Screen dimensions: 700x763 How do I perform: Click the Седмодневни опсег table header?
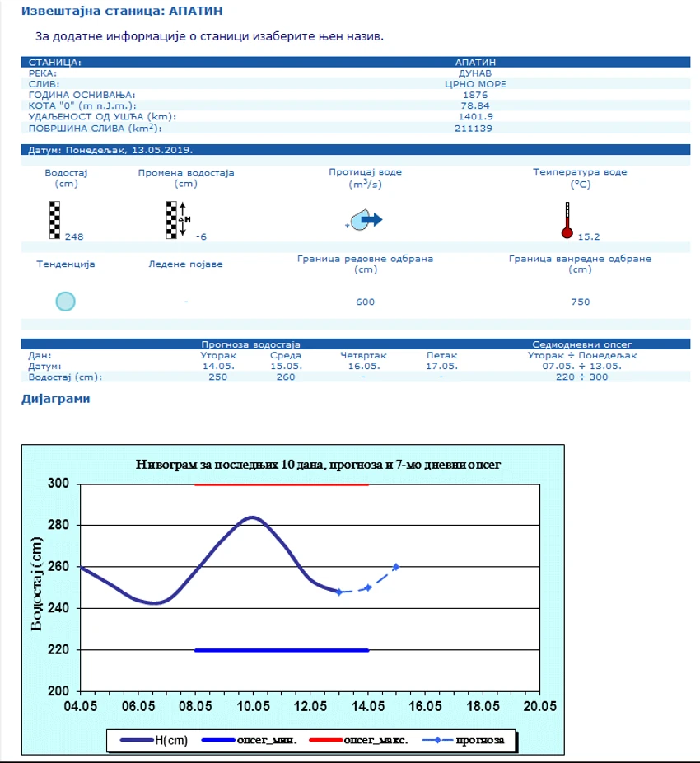[581, 344]
